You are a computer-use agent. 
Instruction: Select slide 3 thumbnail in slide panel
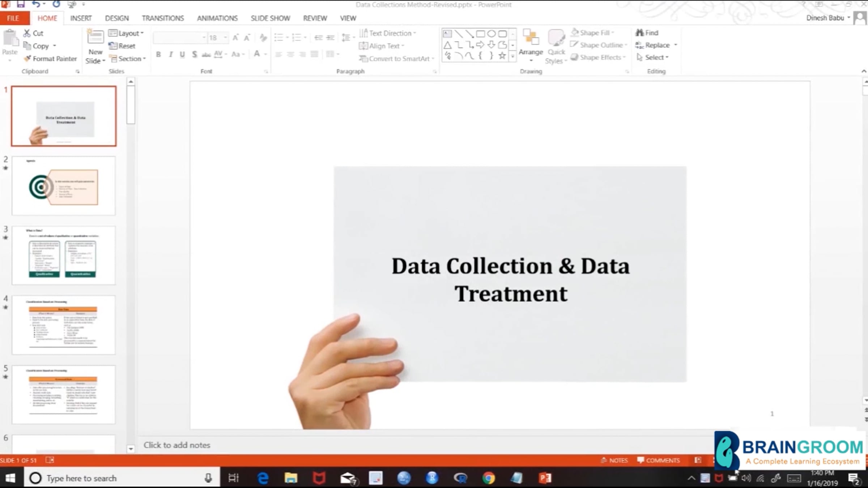tap(64, 255)
